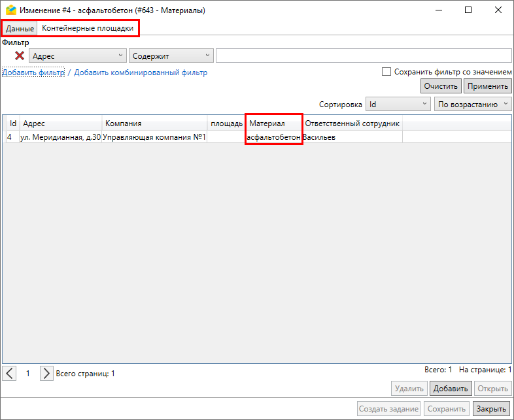Screen dimensions: 514x420
Task: Click into the filter value text field
Action: click(364, 56)
